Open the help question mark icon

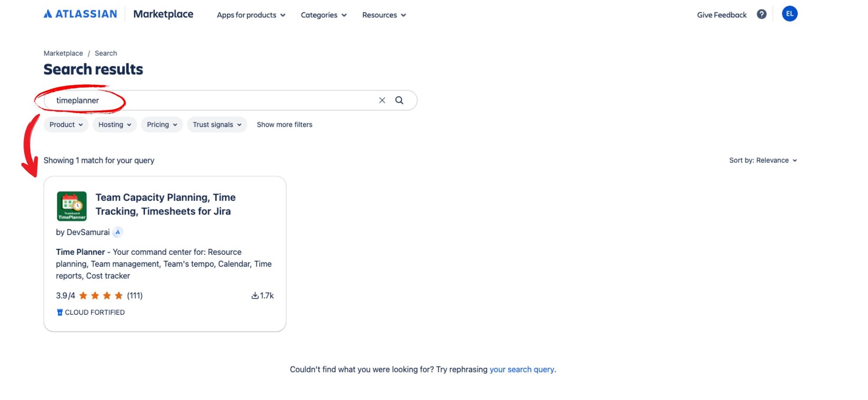tap(762, 15)
